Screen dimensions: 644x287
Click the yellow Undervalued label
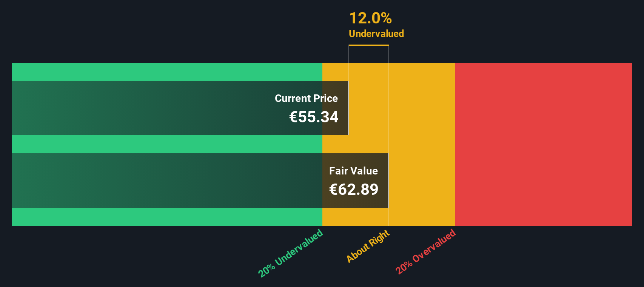coord(376,34)
